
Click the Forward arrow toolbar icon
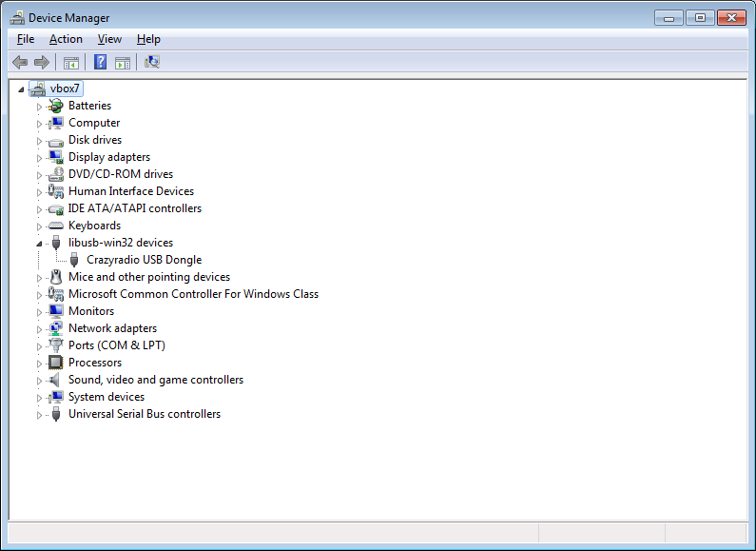click(x=41, y=63)
